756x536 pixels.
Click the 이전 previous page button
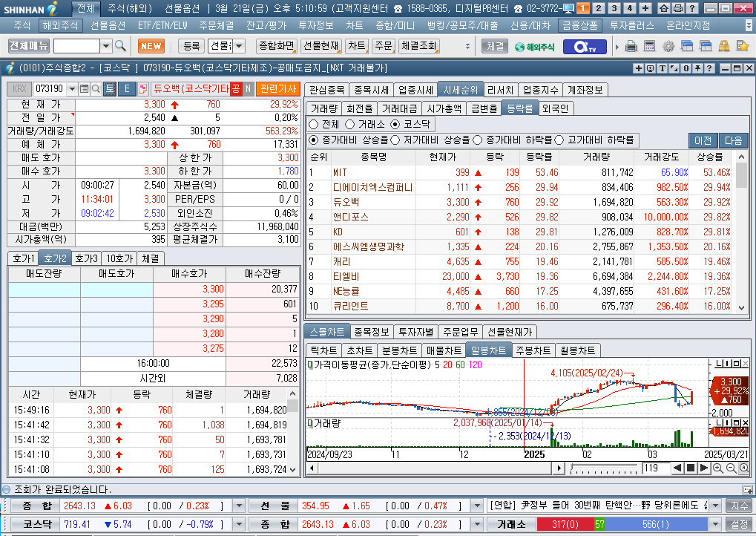pyautogui.click(x=703, y=140)
